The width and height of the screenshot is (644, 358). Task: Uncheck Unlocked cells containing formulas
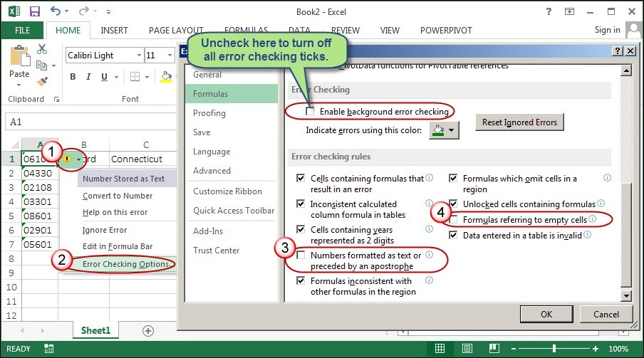pyautogui.click(x=453, y=204)
